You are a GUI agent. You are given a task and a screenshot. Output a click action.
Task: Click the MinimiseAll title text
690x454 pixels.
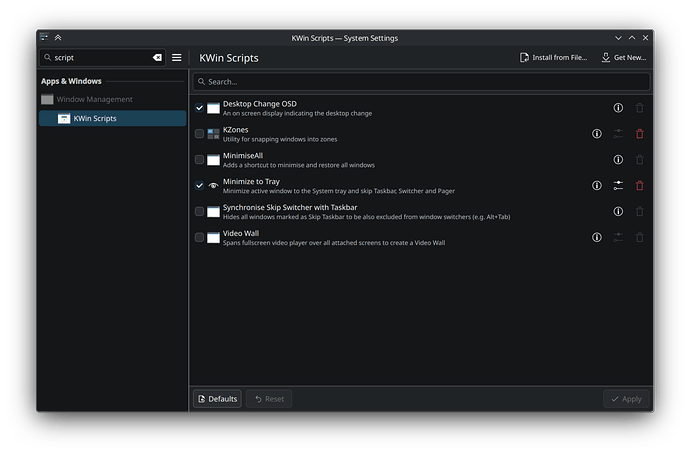click(243, 155)
